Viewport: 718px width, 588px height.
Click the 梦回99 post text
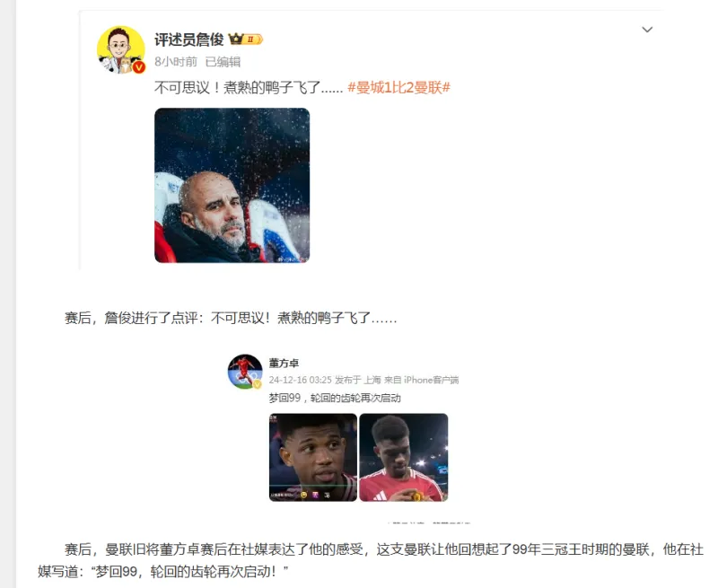(335, 398)
